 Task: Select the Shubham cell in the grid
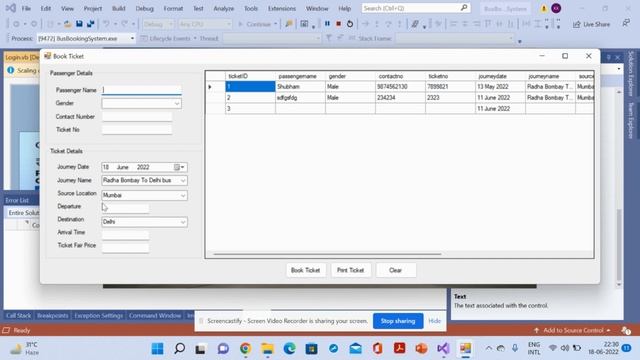(x=300, y=87)
